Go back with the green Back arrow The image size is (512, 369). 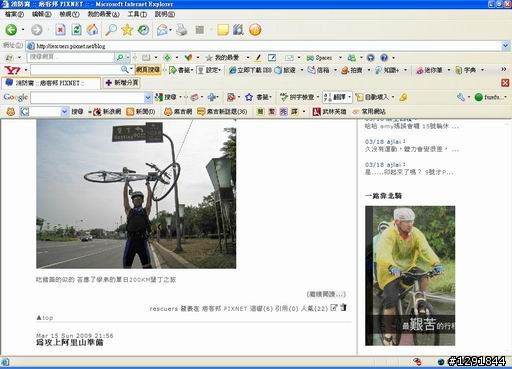coord(11,30)
